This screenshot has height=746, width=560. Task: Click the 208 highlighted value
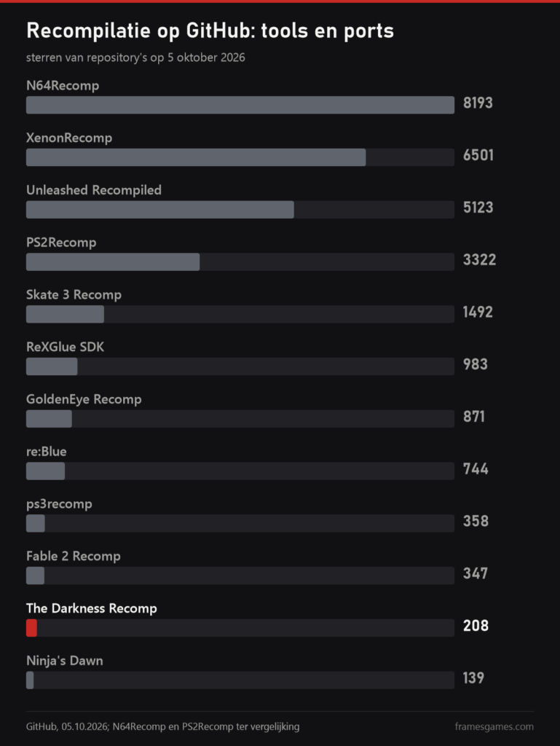tap(476, 626)
